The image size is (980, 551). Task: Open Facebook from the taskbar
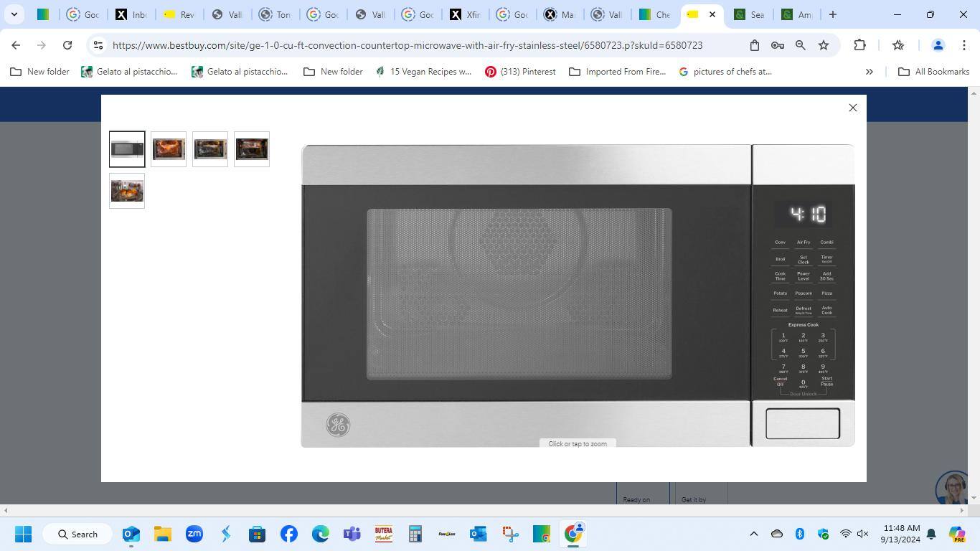click(x=289, y=534)
